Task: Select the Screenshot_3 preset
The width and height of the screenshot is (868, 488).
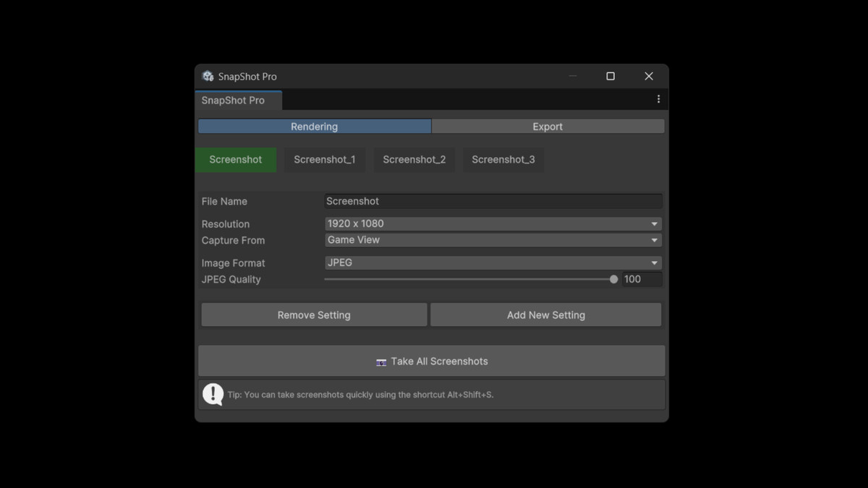Action: pos(503,159)
